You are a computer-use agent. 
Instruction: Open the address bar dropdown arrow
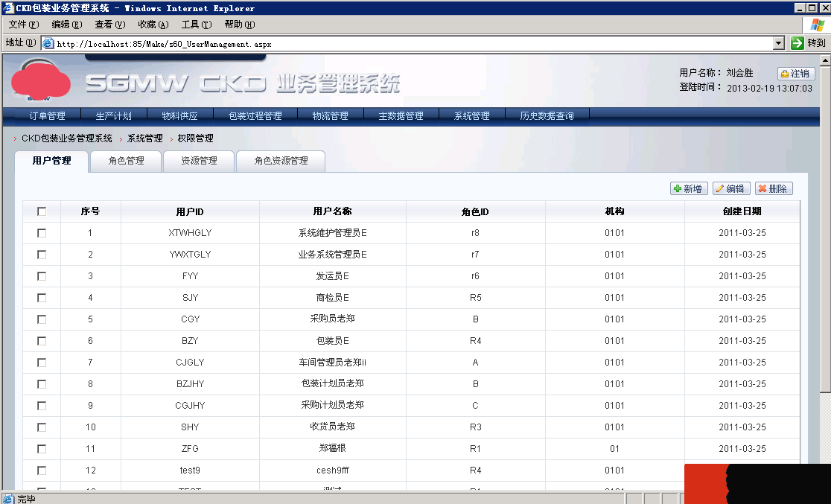coord(779,43)
